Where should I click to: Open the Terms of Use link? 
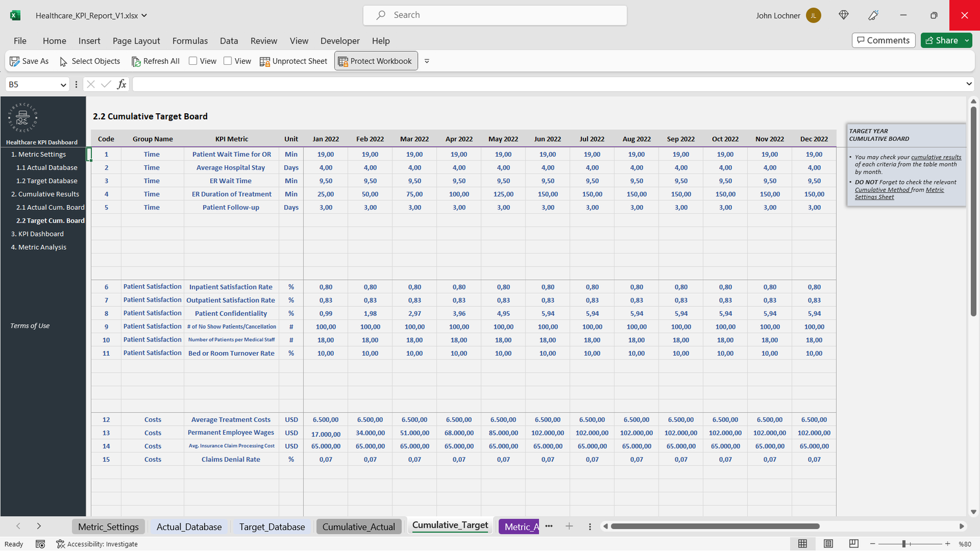click(x=30, y=326)
